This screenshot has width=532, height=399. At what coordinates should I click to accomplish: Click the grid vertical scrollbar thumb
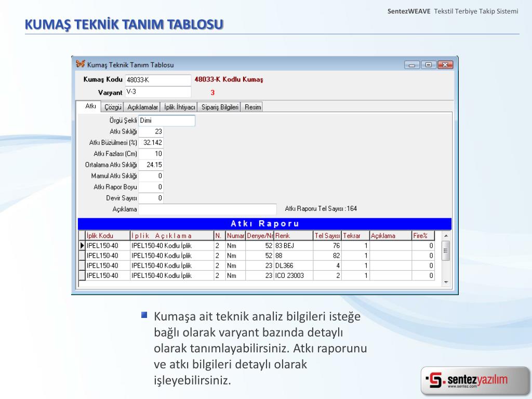446,251
